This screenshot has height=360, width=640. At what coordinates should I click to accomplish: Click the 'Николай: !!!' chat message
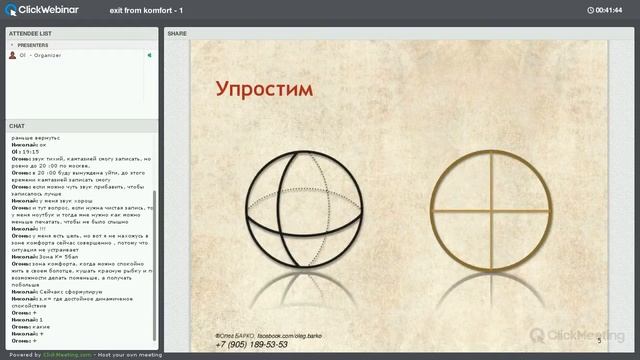[29, 229]
